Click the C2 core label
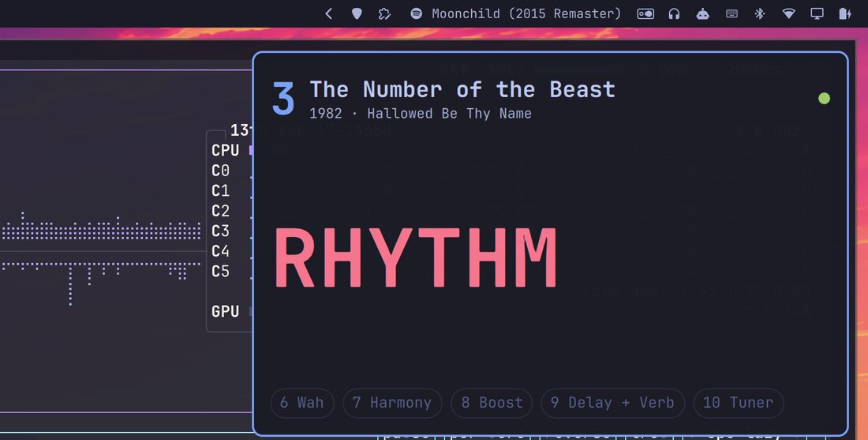868x440 pixels. click(x=220, y=211)
